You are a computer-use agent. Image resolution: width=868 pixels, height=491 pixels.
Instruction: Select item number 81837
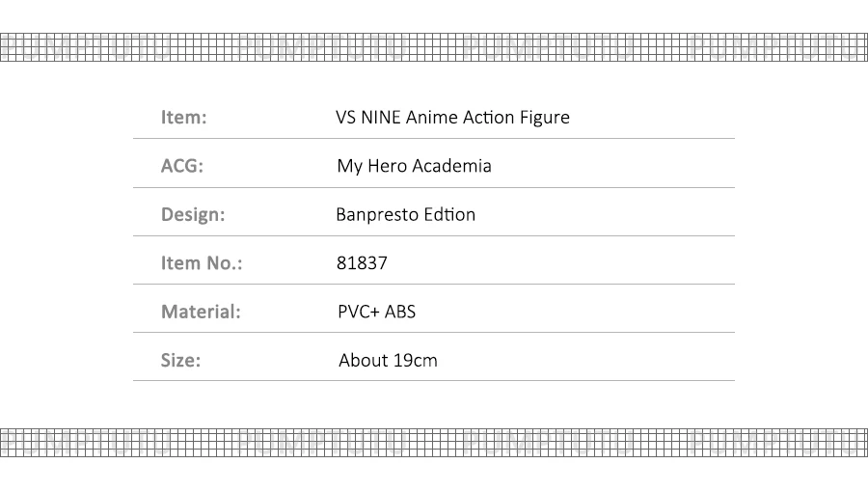(362, 263)
